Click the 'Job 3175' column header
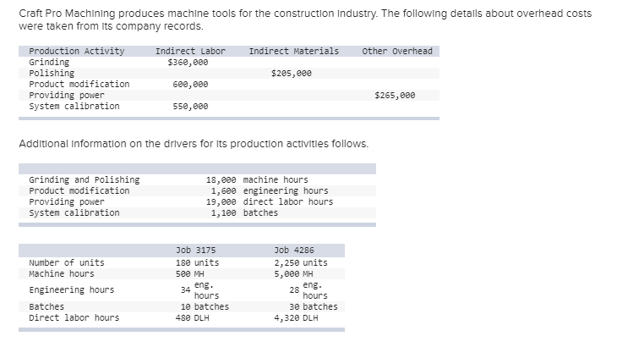The height and width of the screenshot is (347, 644). coord(195,250)
